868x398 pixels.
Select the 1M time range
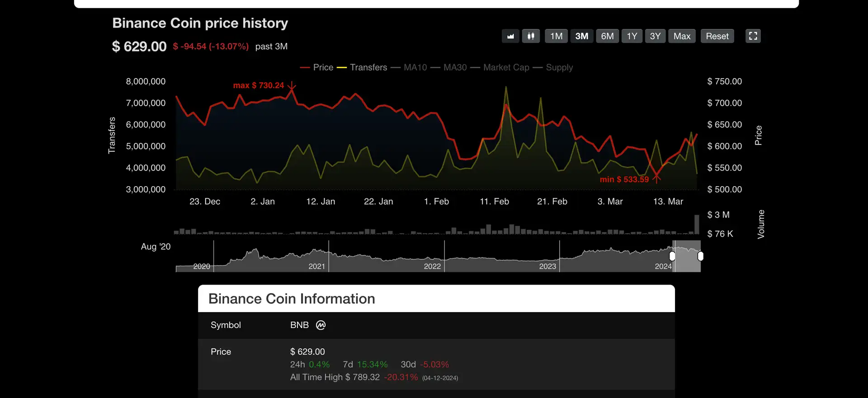(556, 36)
